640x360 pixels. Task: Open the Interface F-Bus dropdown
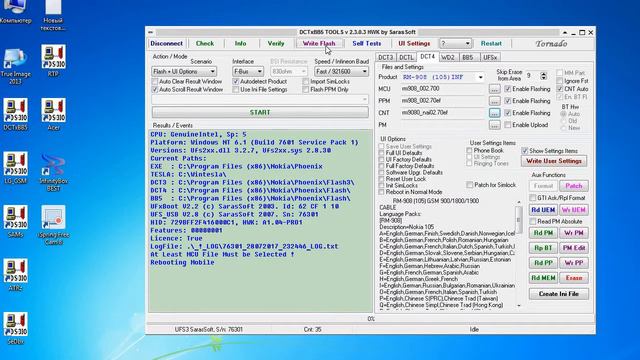(248, 71)
